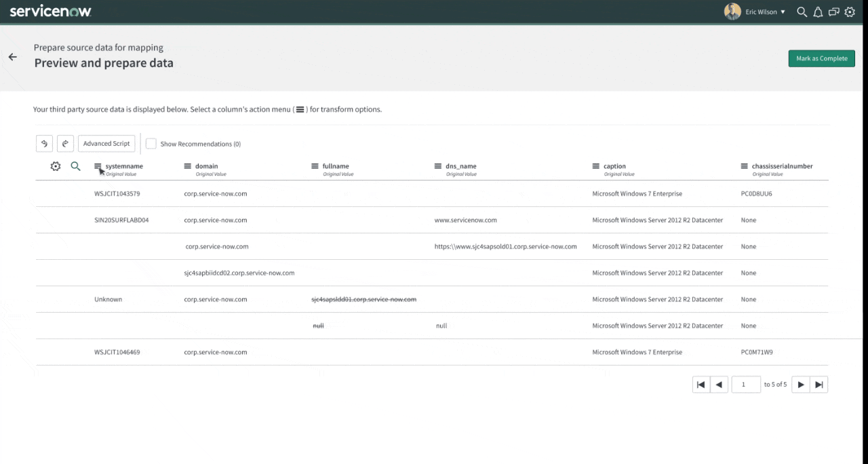Open system settings gear in header

(x=850, y=12)
